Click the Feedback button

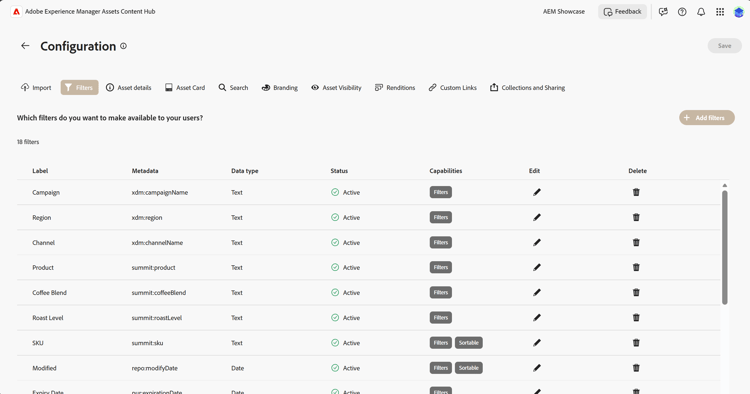622,12
